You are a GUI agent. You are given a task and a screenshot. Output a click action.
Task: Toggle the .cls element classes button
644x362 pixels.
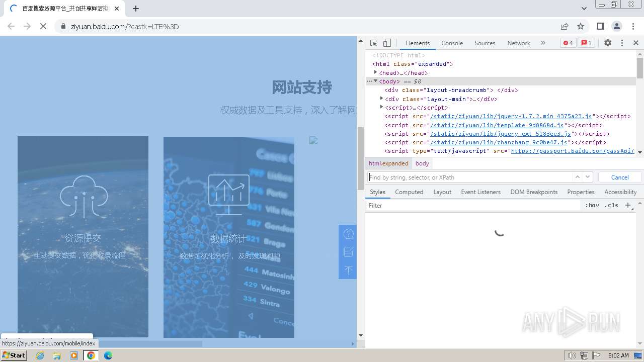[x=611, y=205]
